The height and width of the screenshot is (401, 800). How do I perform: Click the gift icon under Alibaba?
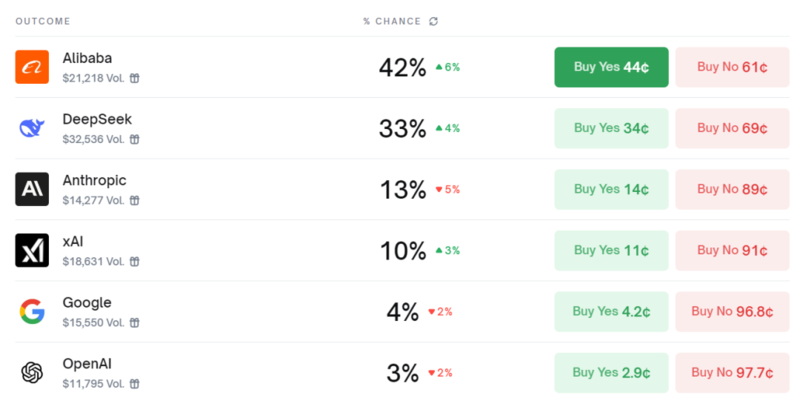(134, 78)
